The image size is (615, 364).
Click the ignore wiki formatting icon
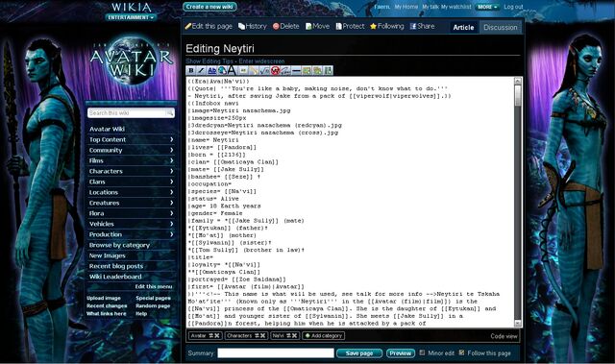click(x=276, y=70)
